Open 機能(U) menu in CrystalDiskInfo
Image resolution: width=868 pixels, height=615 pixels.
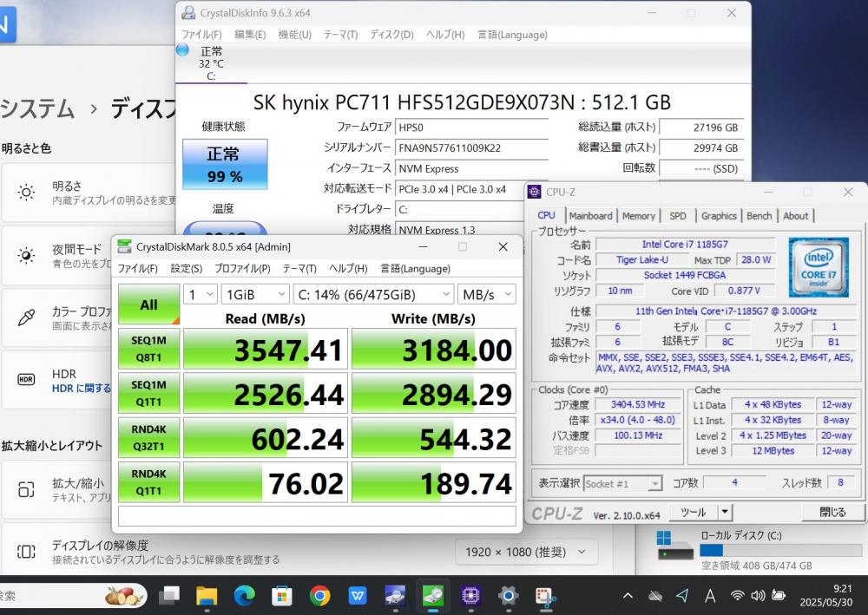click(294, 35)
